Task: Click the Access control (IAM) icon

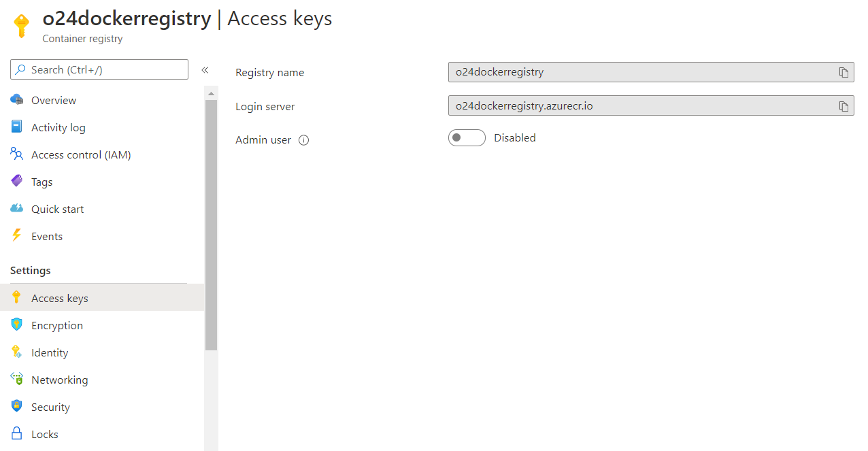Action: [x=16, y=154]
